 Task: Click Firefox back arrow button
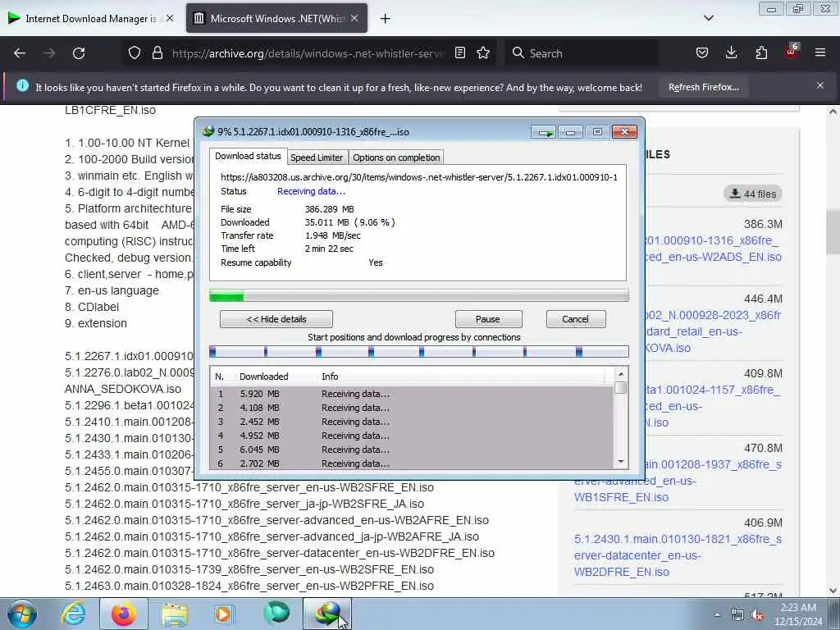pyautogui.click(x=20, y=53)
